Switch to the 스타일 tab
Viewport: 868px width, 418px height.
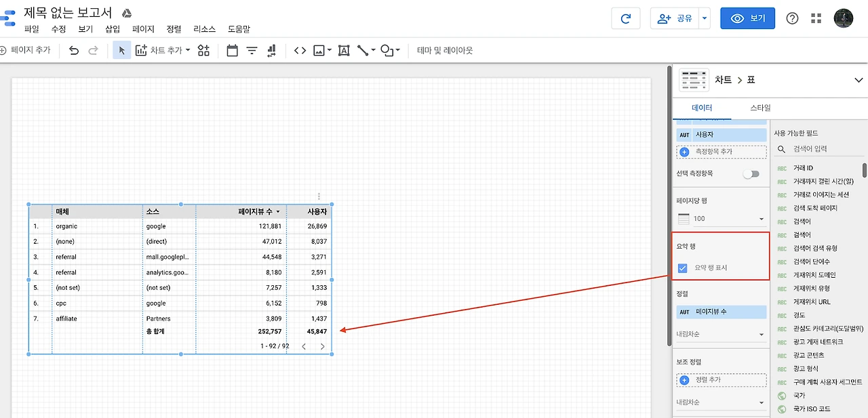[760, 108]
